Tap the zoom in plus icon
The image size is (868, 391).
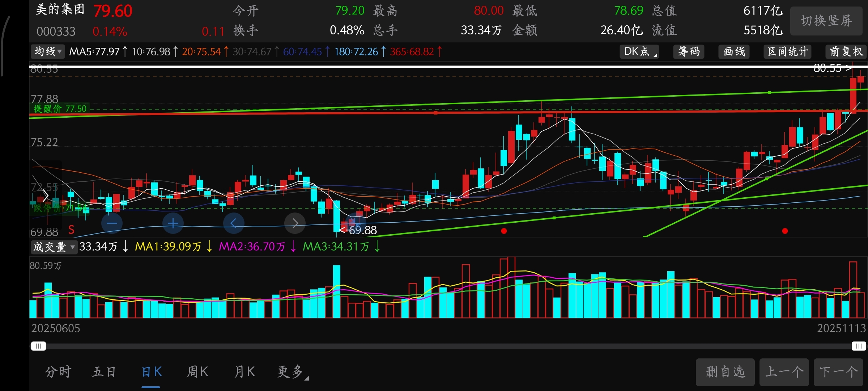tap(173, 223)
